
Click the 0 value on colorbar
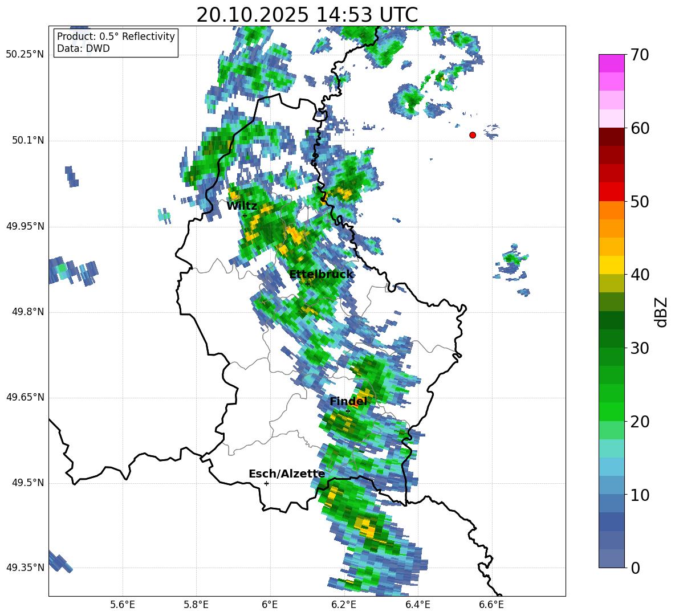pyautogui.click(x=635, y=568)
